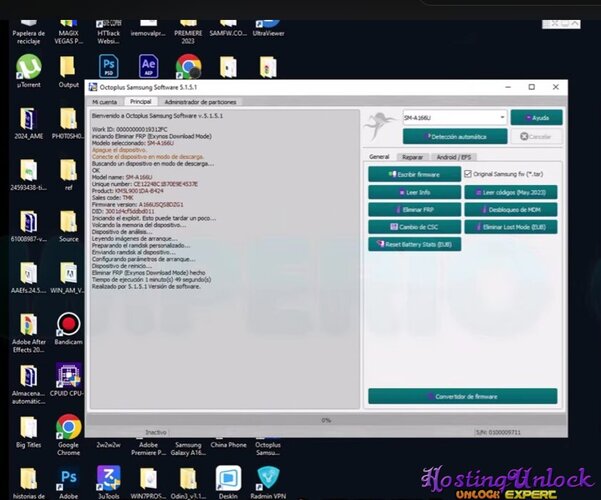
Task: Open the AAEfs.24.5... folder icon
Action: 29,278
